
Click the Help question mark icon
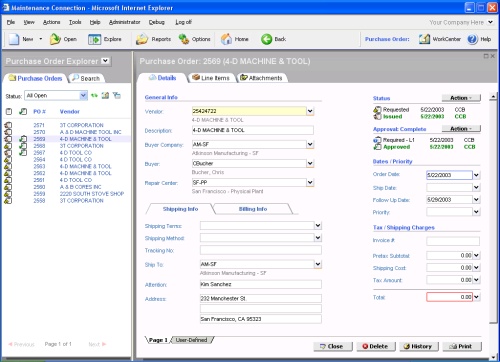click(472, 39)
